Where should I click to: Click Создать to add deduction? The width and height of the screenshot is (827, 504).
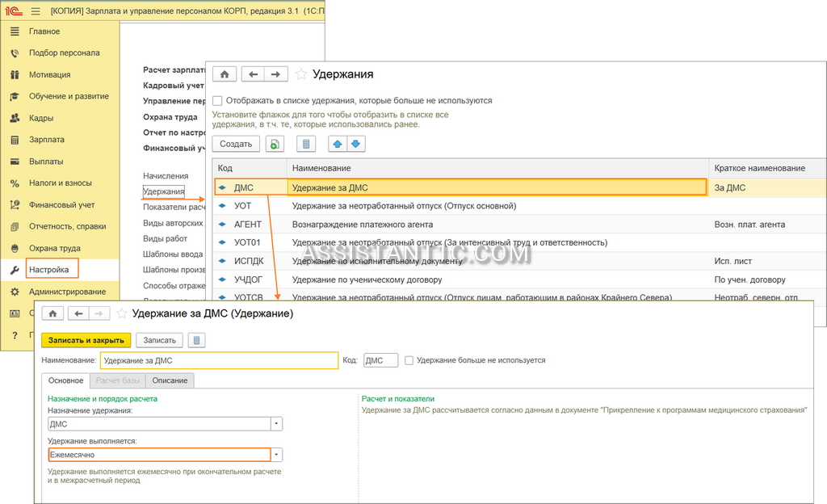click(236, 144)
